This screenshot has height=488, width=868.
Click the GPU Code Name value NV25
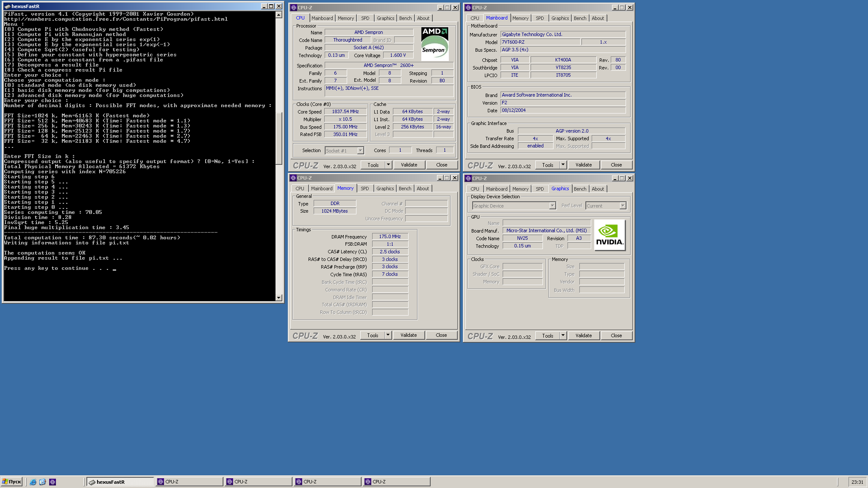pyautogui.click(x=522, y=238)
